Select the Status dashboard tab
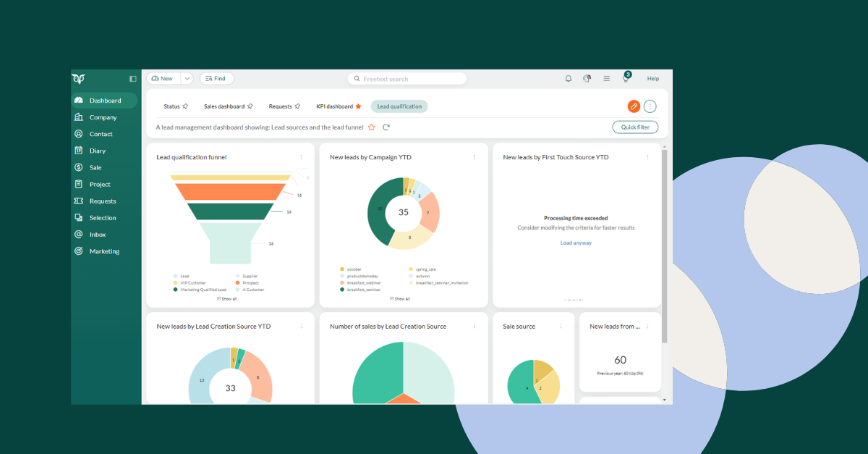Viewport: 868px width, 454px height. coord(171,106)
